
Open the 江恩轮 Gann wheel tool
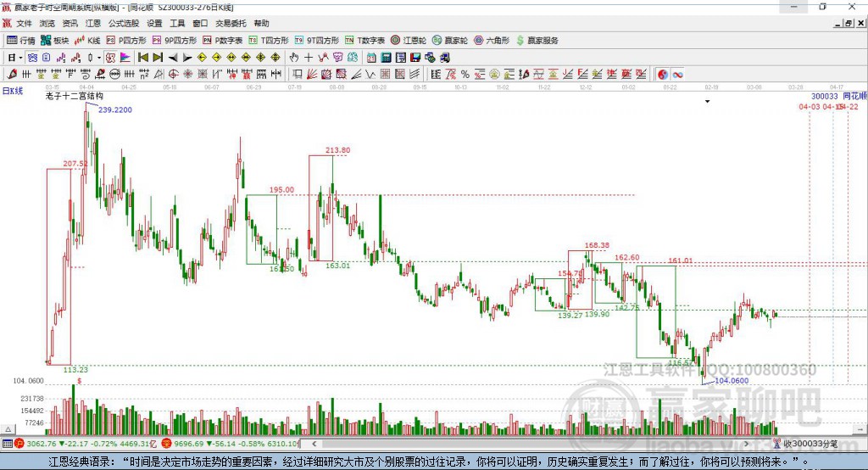(x=409, y=41)
